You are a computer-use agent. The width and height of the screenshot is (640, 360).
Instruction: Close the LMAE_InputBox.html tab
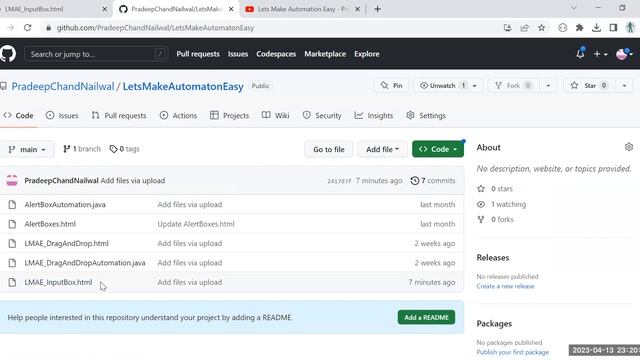[x=104, y=9]
